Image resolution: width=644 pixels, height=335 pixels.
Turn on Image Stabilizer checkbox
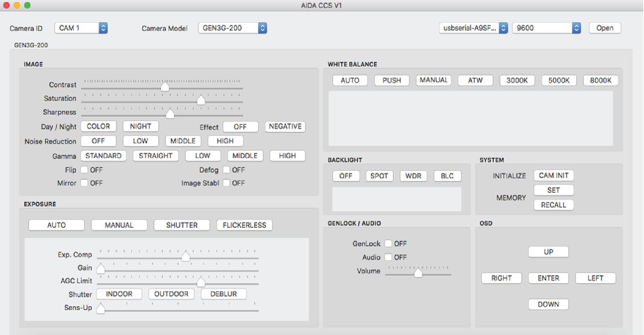[226, 183]
